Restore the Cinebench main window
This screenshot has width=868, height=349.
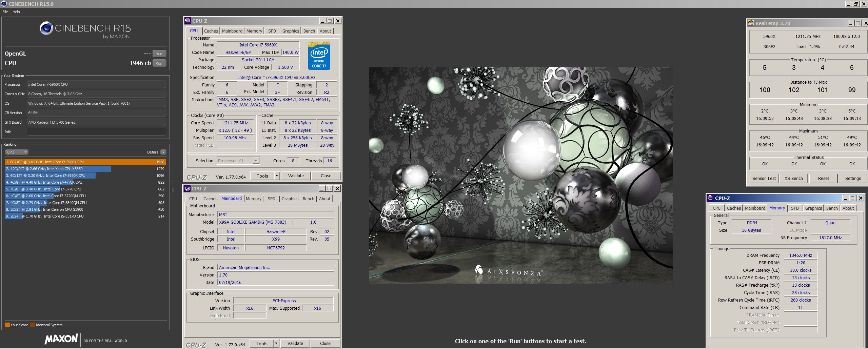pyautogui.click(x=856, y=4)
